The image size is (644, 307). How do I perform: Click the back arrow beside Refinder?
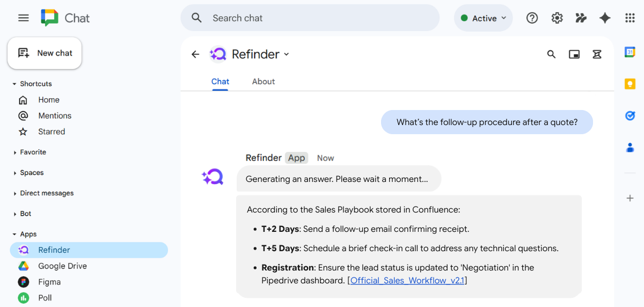(195, 54)
